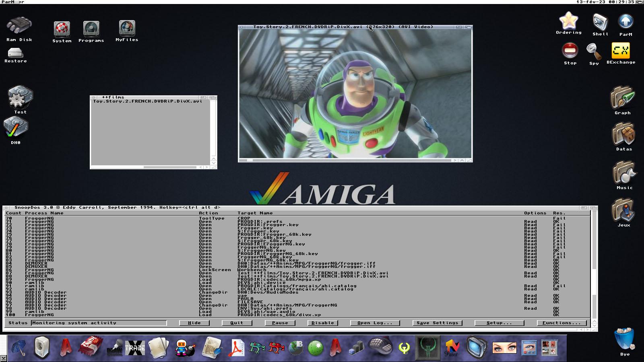Screen dimensions: 644x362
Task: Click the woman's eyes dock icon
Action: click(504, 348)
